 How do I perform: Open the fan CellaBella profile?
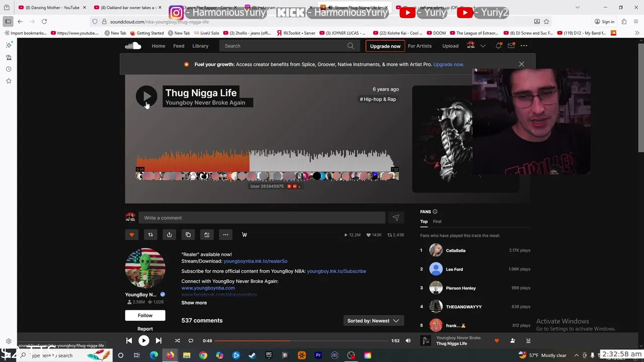pyautogui.click(x=455, y=250)
